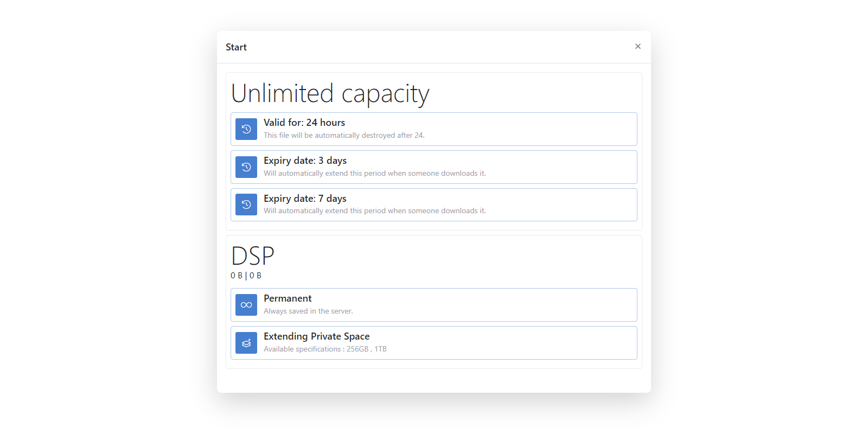Click the clock icon beside 7 days expiry

tap(246, 205)
